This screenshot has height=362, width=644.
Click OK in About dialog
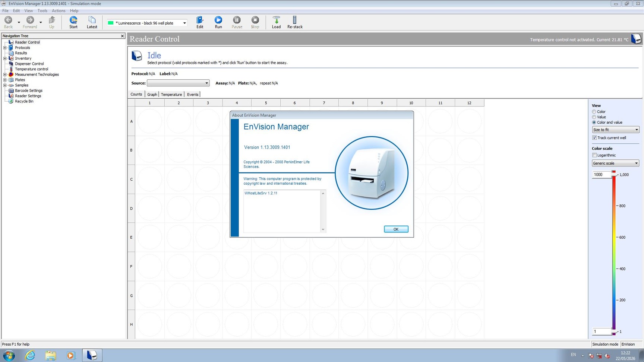pos(396,229)
